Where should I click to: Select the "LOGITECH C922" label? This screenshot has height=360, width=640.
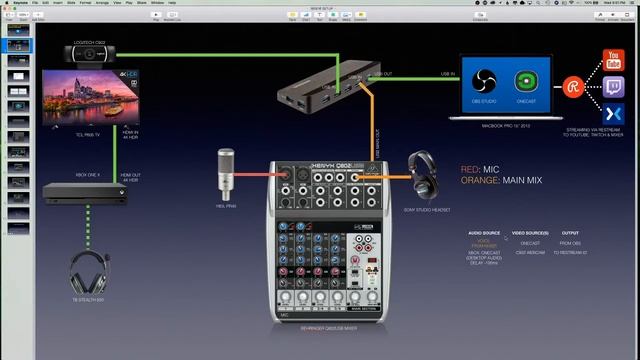point(89,42)
